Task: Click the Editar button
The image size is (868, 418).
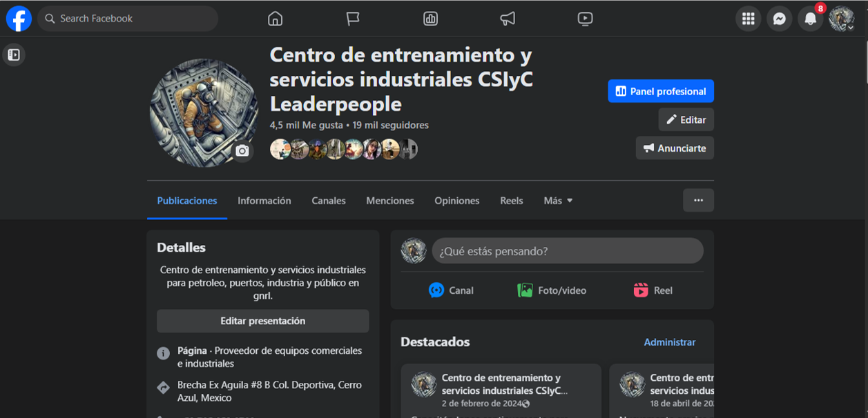Action: [686, 119]
